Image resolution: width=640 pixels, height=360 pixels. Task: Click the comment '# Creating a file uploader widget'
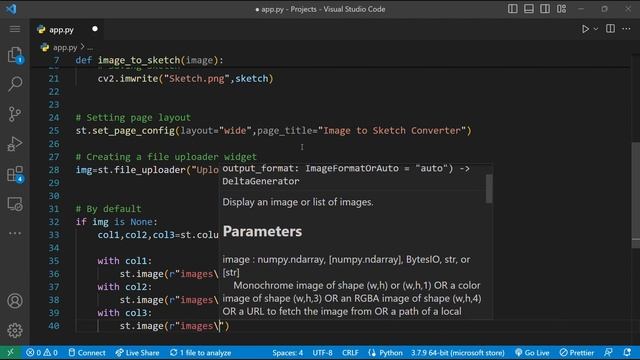click(x=166, y=157)
